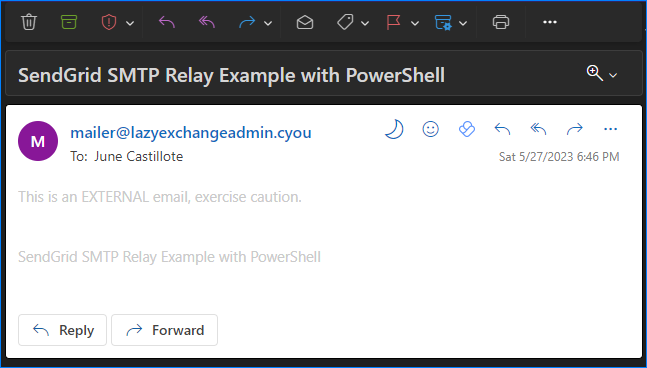The width and height of the screenshot is (647, 368).
Task: Mark the message read/unread via the envelope icon
Action: [x=305, y=22]
